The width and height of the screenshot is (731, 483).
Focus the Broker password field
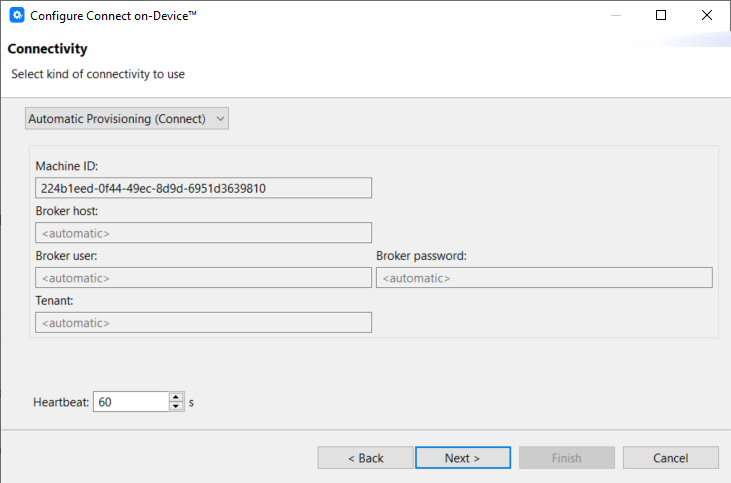pos(544,278)
